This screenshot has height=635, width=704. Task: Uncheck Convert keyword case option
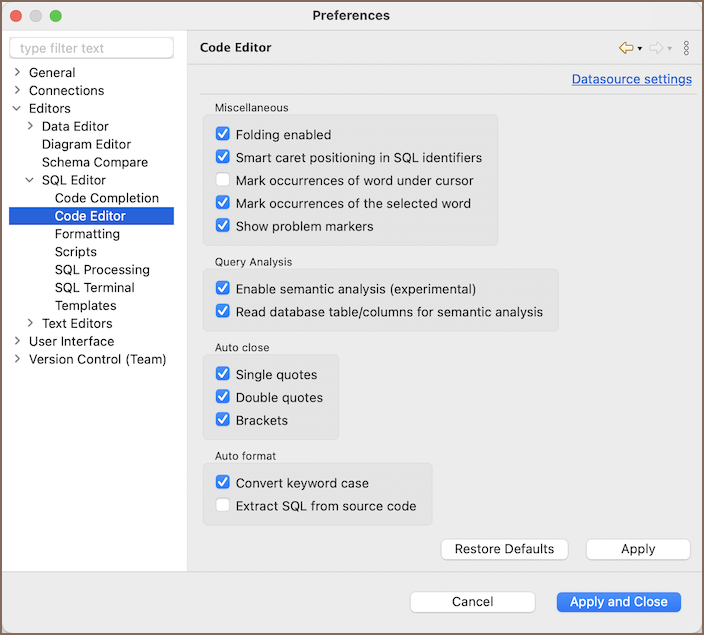[223, 483]
